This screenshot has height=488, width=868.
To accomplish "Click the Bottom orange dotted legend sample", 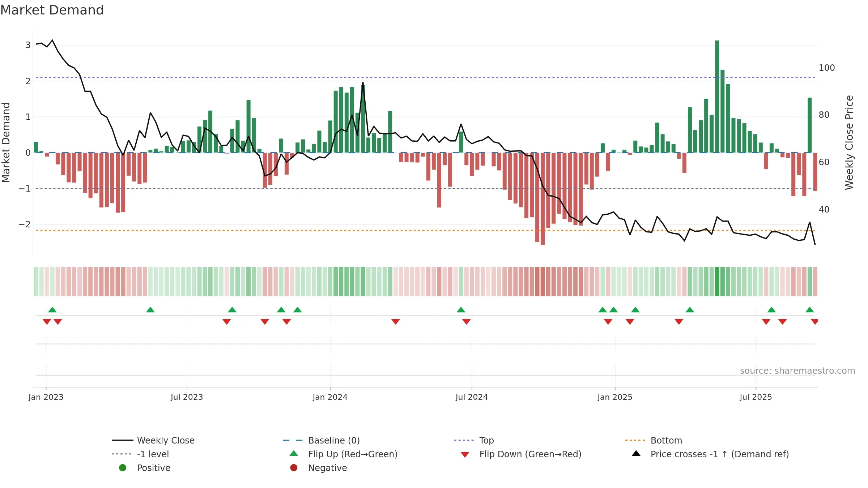I will click(635, 440).
